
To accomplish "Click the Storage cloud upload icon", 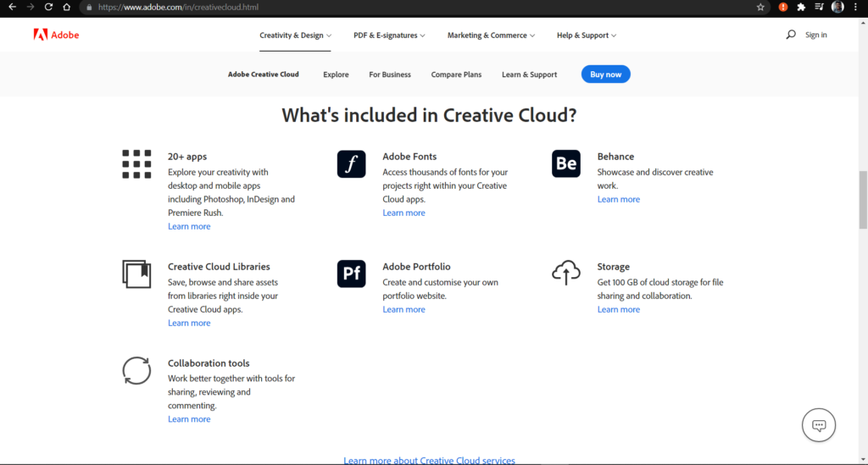I will (x=565, y=273).
